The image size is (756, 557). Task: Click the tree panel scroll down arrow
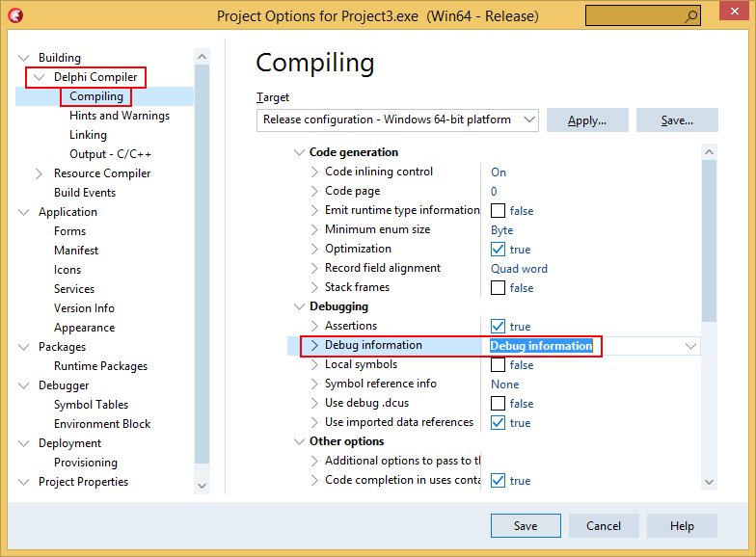(x=202, y=486)
